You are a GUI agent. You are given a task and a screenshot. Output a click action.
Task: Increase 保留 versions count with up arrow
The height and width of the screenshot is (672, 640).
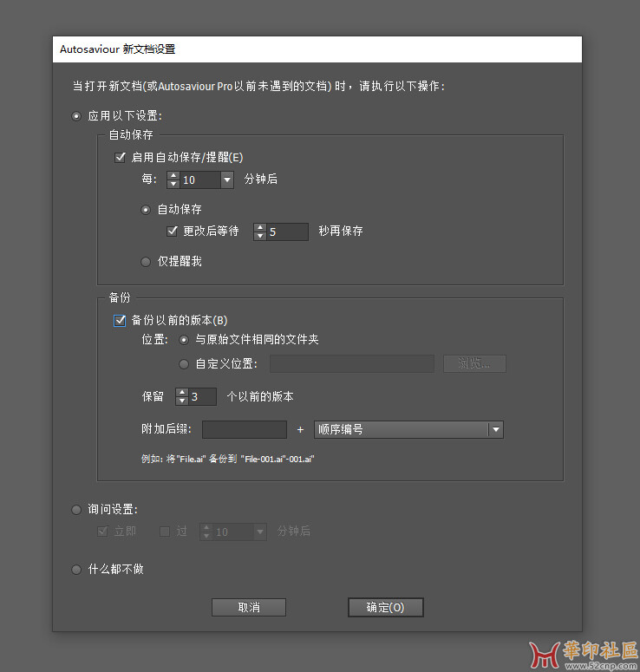[x=182, y=393]
